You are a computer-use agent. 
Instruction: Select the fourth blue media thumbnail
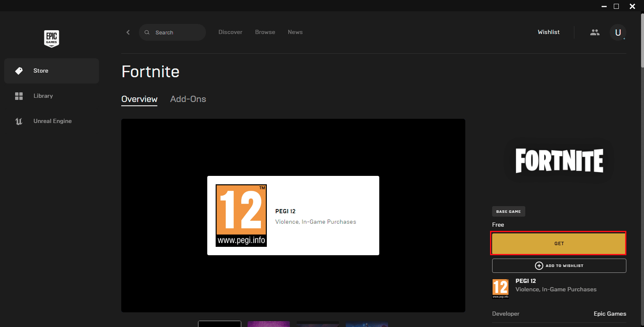tap(367, 324)
